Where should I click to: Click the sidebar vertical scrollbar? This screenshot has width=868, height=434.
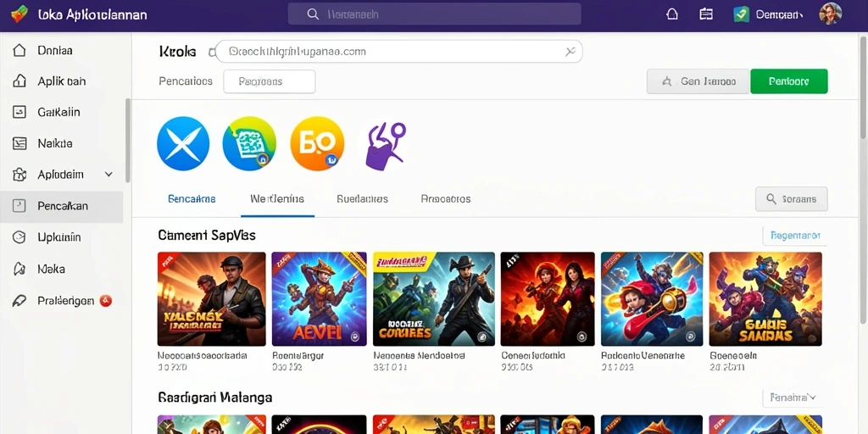128,141
